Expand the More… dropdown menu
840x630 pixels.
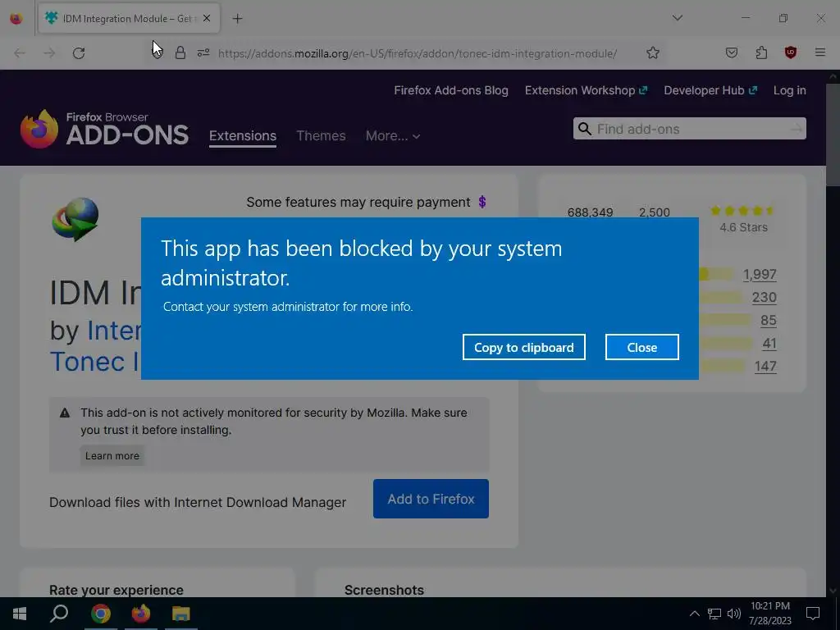pyautogui.click(x=393, y=136)
